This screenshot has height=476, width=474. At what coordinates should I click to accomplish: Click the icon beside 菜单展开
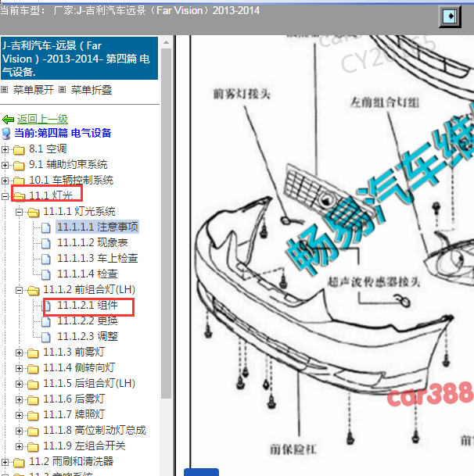click(4, 90)
